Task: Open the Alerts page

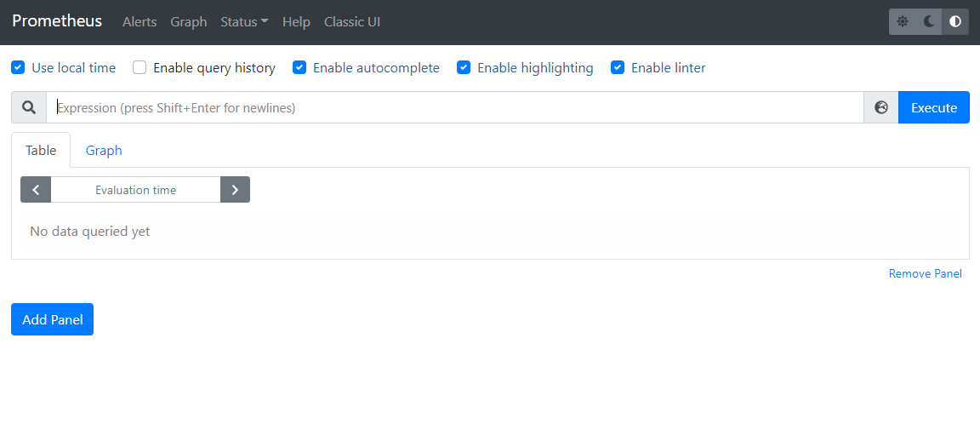Action: point(140,22)
